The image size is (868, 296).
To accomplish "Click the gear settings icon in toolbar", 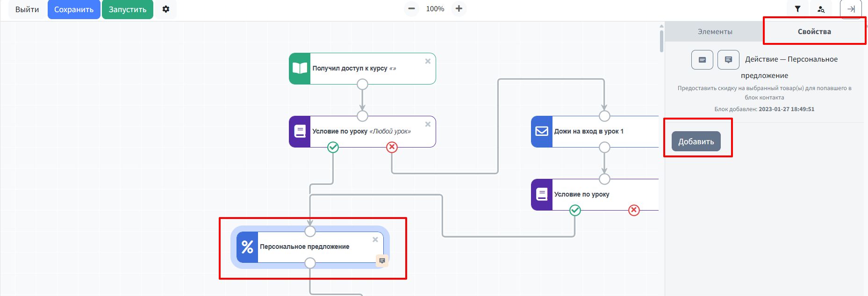I will tap(166, 9).
